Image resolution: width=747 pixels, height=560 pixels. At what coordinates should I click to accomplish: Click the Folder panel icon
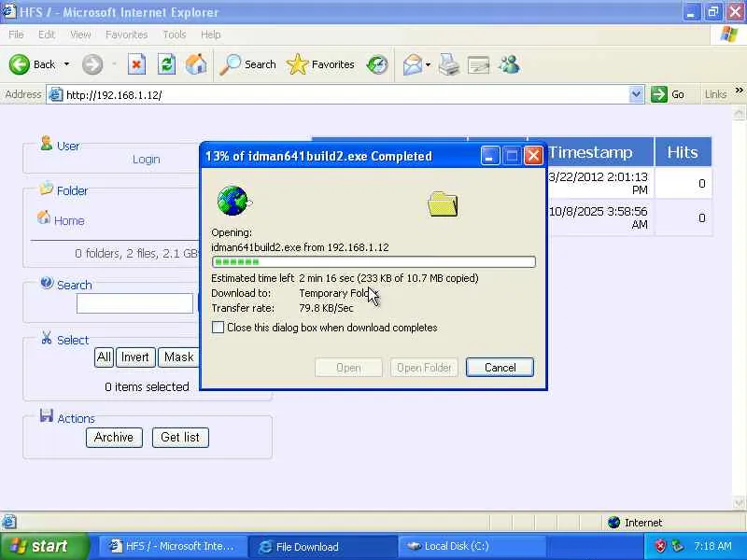click(x=46, y=189)
